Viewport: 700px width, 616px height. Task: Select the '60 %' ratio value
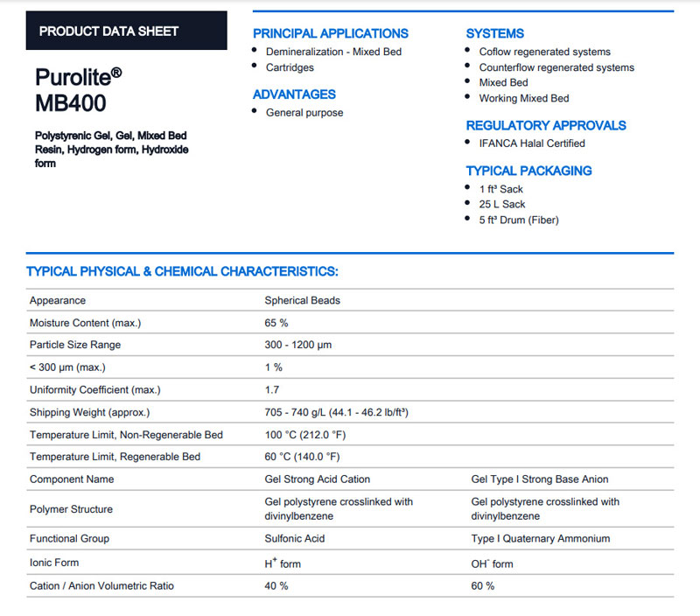(x=483, y=585)
